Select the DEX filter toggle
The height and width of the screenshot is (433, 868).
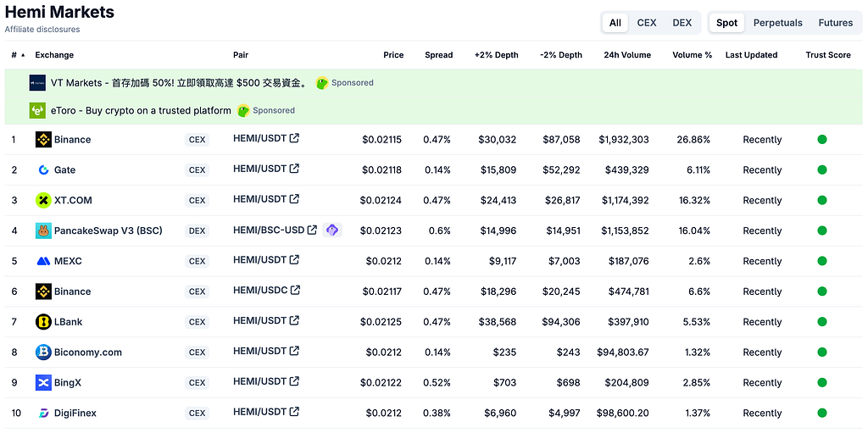click(x=682, y=23)
